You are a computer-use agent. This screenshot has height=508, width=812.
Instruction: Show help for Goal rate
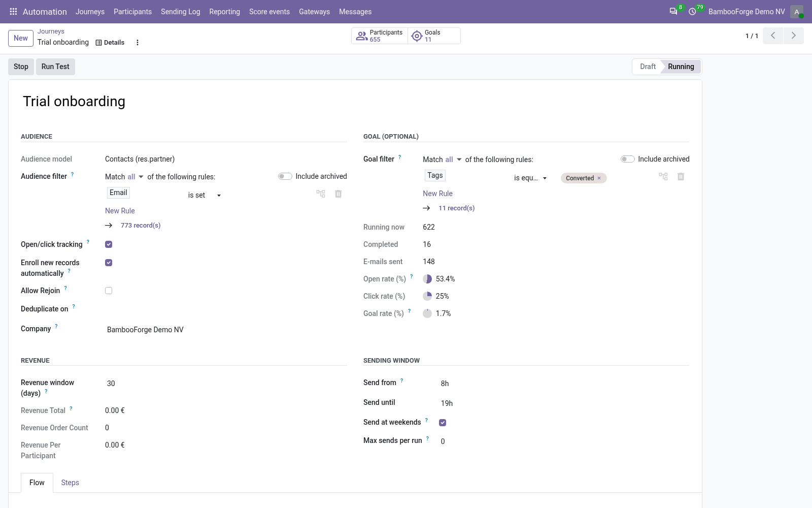(x=410, y=311)
